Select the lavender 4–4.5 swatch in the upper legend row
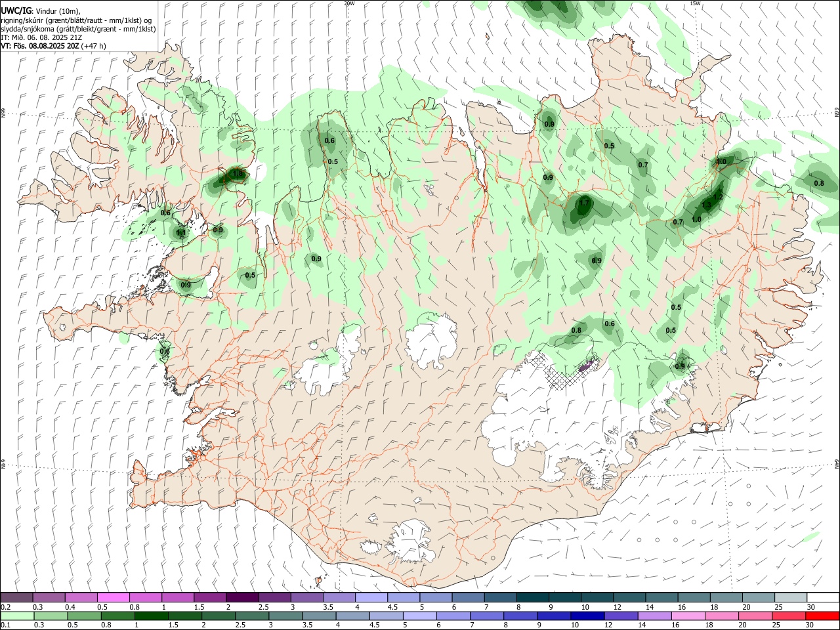The width and height of the screenshot is (840, 630). pyautogui.click(x=371, y=598)
